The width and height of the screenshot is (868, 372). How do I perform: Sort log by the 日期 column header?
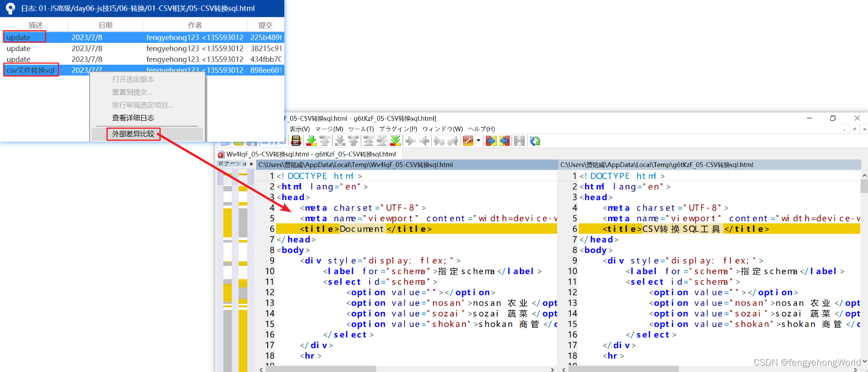pos(106,25)
